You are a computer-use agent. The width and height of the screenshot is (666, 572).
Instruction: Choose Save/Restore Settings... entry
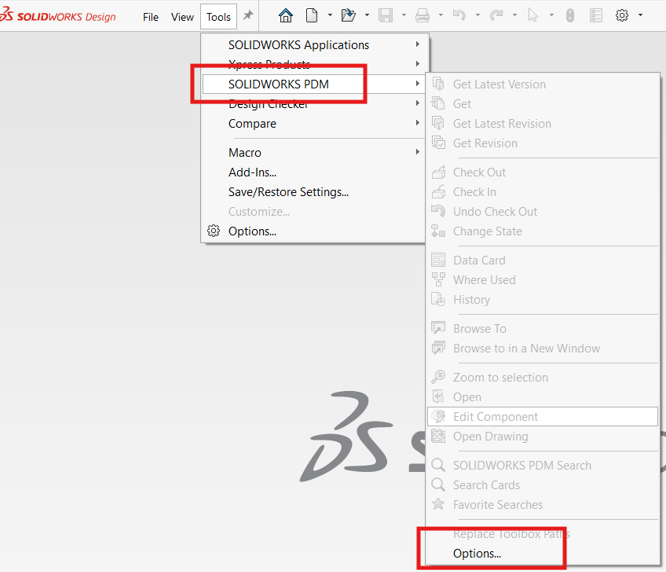coord(313,192)
